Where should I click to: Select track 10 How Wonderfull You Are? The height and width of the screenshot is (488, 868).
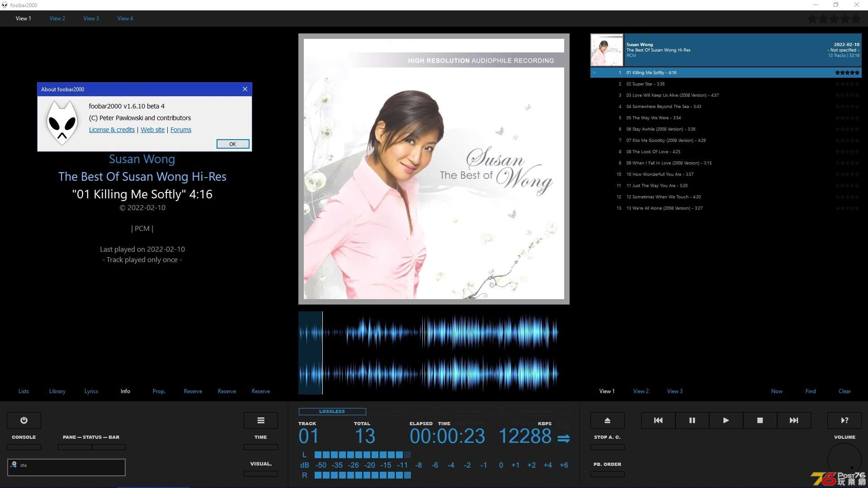726,174
